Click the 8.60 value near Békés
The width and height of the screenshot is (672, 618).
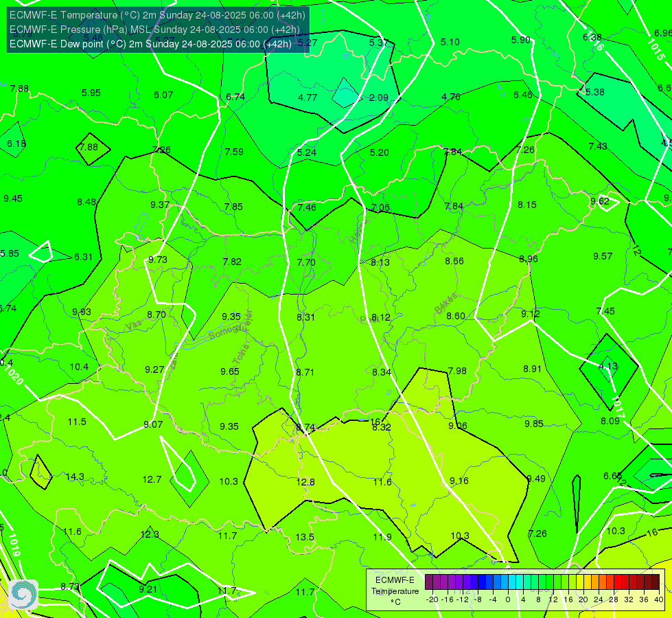[456, 316]
